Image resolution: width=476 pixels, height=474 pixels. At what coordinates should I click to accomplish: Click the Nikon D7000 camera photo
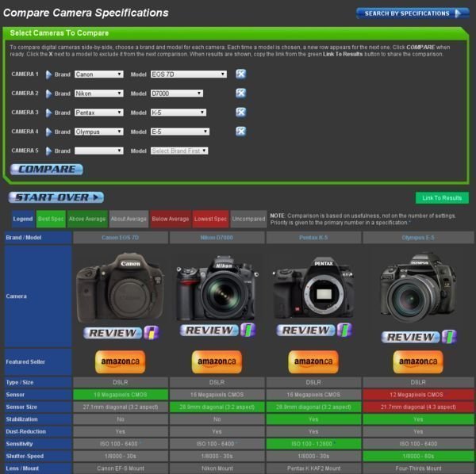[x=217, y=288]
